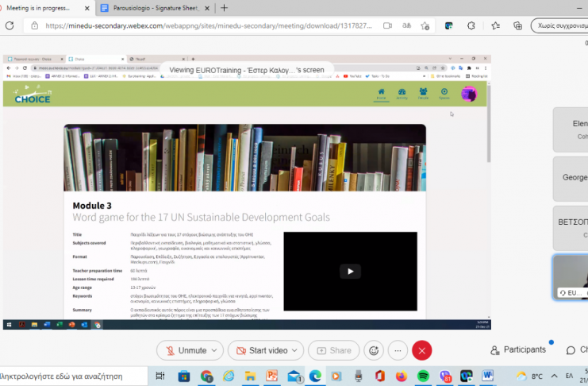Viewport: 588px width, 386px height.
Task: Click the Home icon in CHOICE navbar
Action: coord(381,94)
